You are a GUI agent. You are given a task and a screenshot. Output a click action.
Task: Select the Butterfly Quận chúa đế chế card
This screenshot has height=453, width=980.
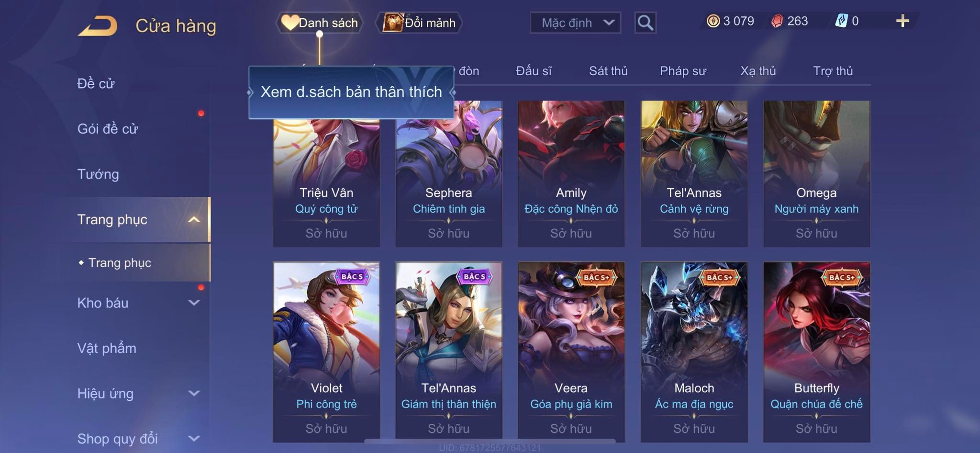(816, 352)
